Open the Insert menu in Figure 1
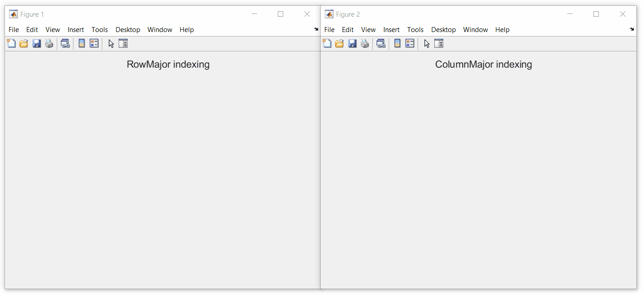This screenshot has width=644, height=294. [x=75, y=29]
